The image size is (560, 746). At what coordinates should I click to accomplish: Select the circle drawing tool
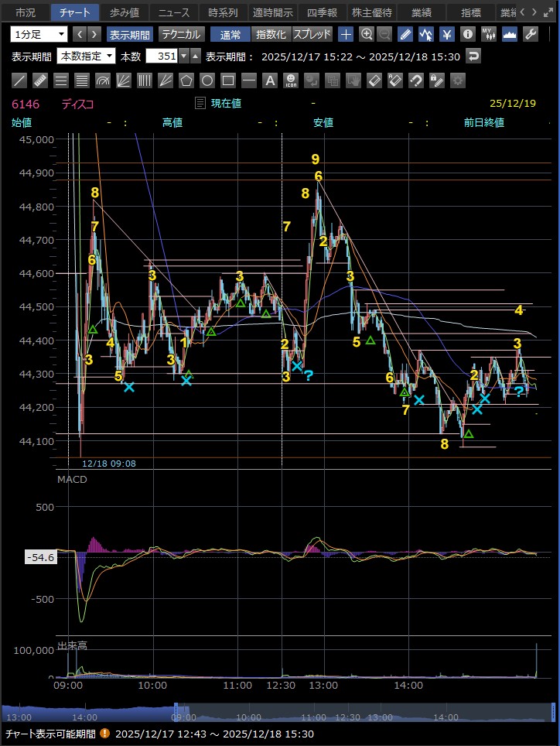point(207,80)
